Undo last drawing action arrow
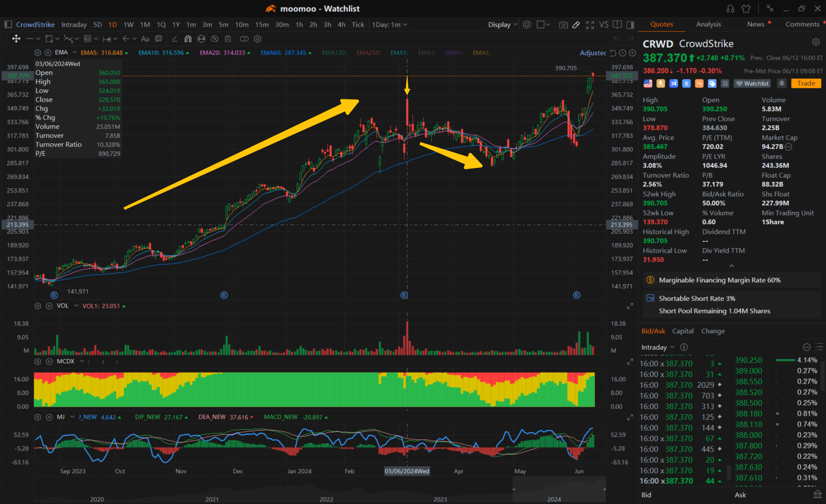Viewport: 826px width, 504px height. coord(617,39)
